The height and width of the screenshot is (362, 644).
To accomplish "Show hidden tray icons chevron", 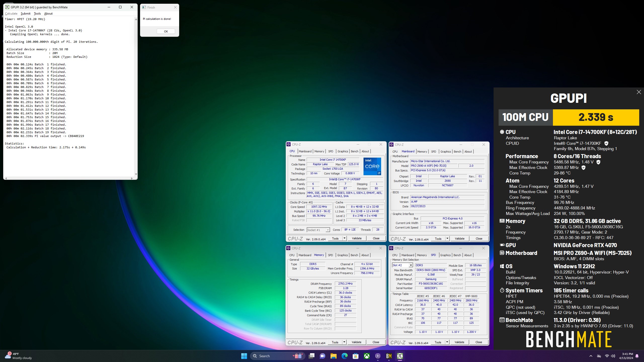I will [x=591, y=356].
